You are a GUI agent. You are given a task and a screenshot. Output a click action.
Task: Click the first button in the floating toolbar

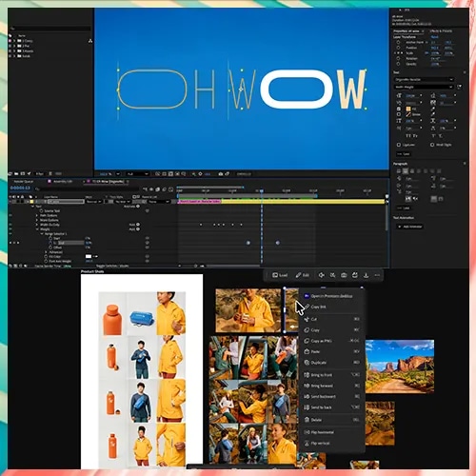tap(280, 275)
